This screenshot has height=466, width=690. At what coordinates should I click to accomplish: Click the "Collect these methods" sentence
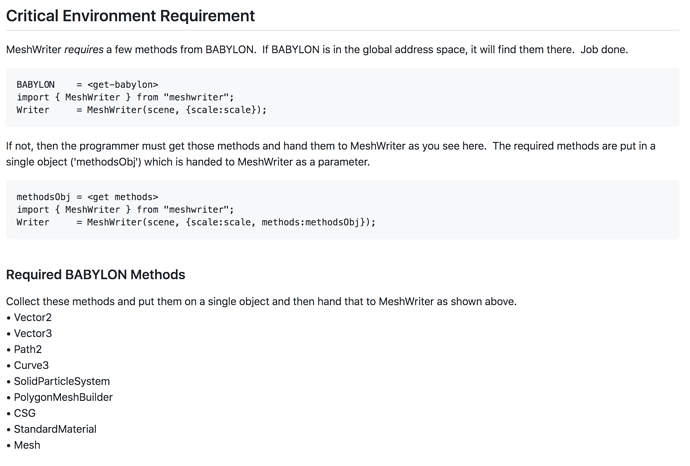(x=261, y=301)
